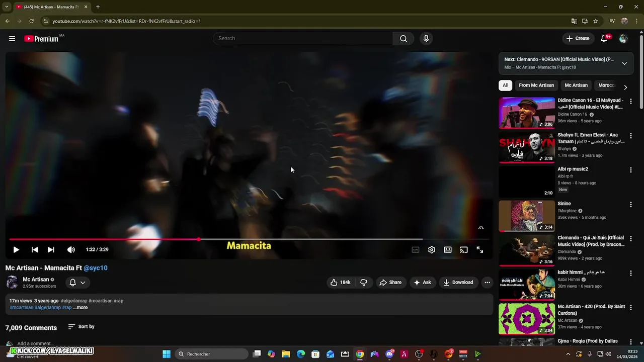Image resolution: width=644 pixels, height=362 pixels.
Task: Open more actions three-dot menu under video
Action: click(487, 283)
